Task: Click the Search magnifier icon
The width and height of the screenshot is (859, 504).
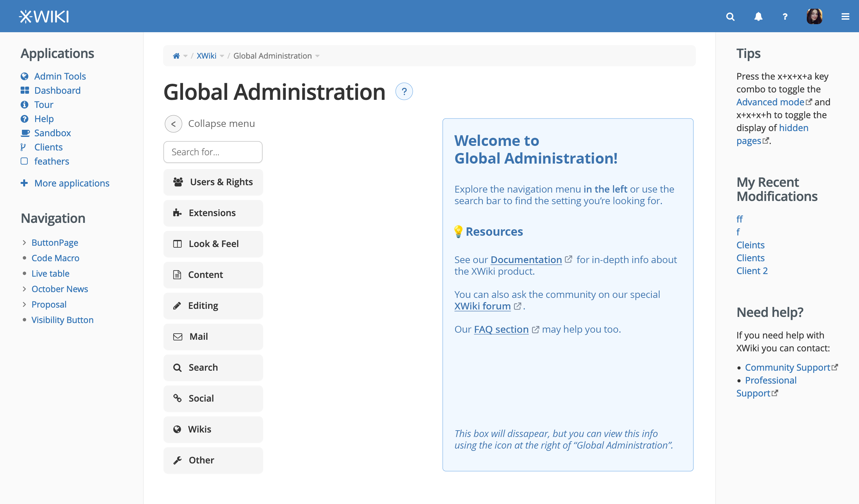Action: (x=730, y=16)
